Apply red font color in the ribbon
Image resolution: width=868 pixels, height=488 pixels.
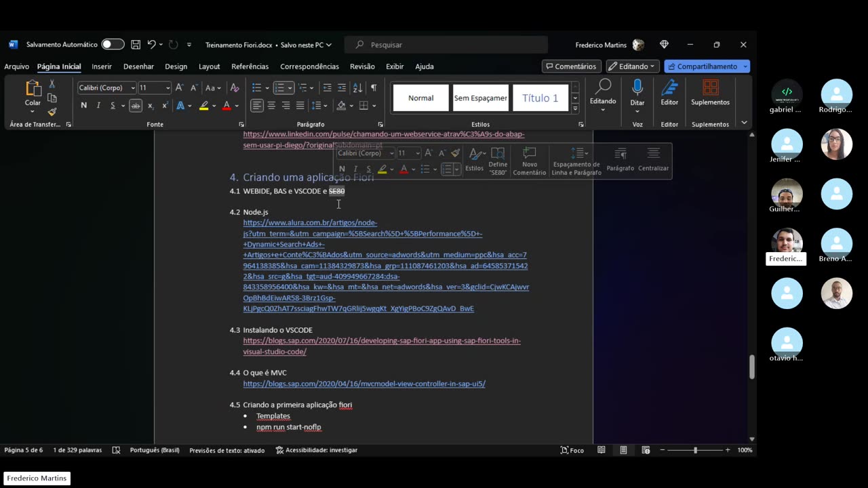point(226,106)
